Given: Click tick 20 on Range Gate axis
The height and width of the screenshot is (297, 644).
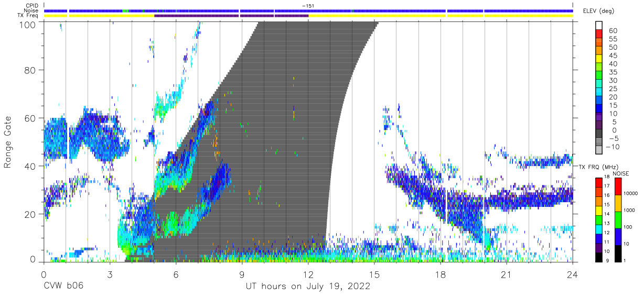Looking at the screenshot, I should pos(30,214).
